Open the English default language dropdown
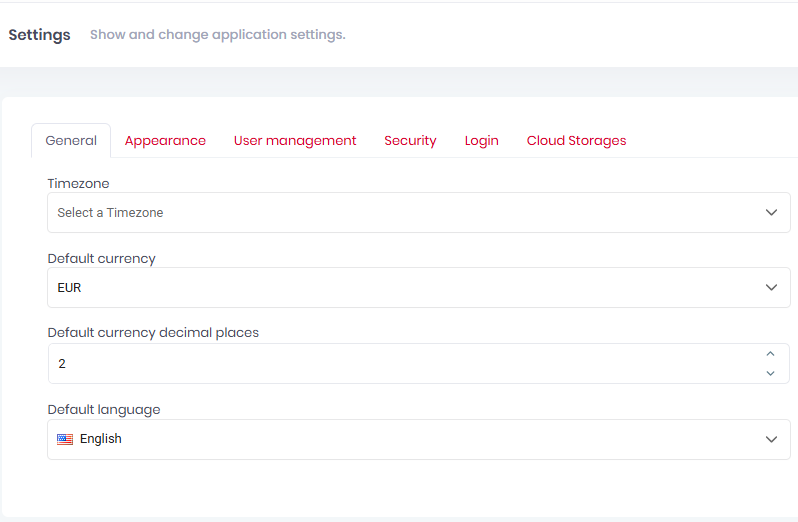 click(400, 439)
